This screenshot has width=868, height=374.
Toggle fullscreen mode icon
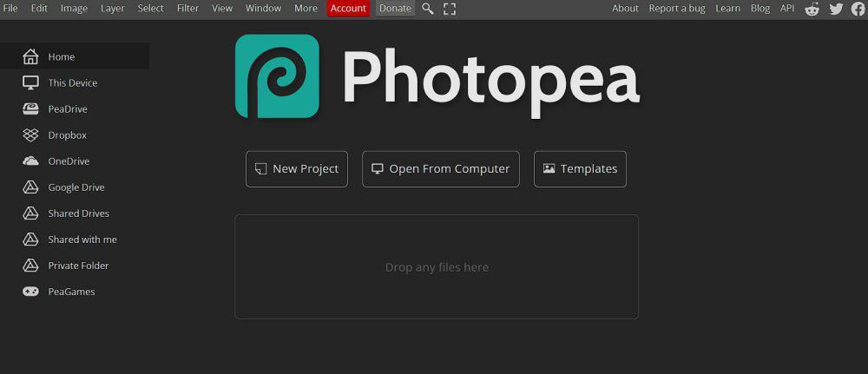[450, 9]
